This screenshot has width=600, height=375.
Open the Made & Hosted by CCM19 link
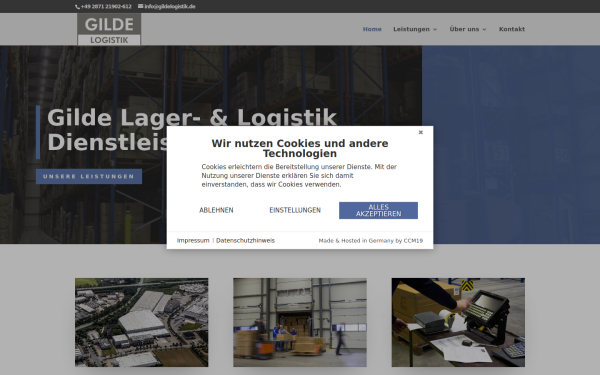370,241
